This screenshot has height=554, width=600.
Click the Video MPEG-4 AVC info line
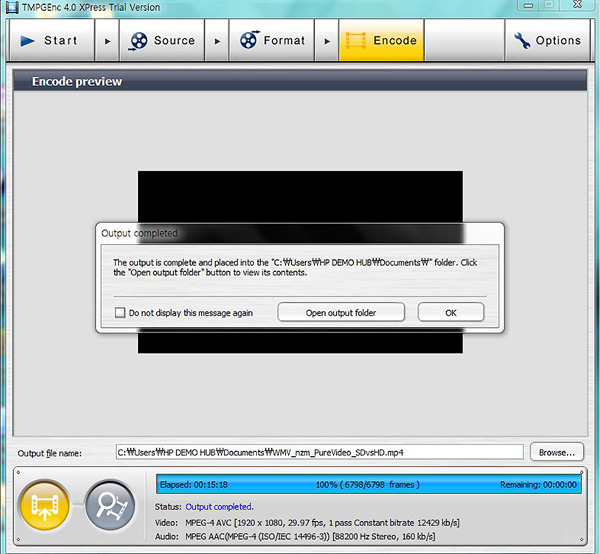[x=307, y=523]
